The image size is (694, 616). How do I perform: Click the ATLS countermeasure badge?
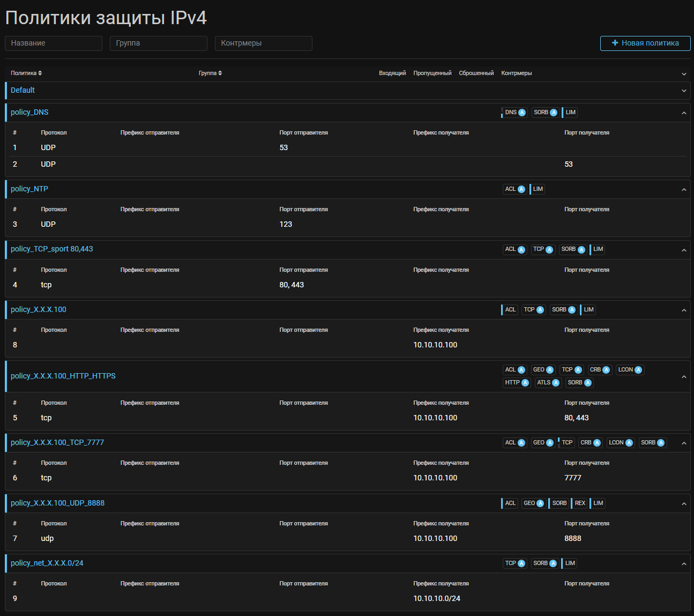(548, 383)
